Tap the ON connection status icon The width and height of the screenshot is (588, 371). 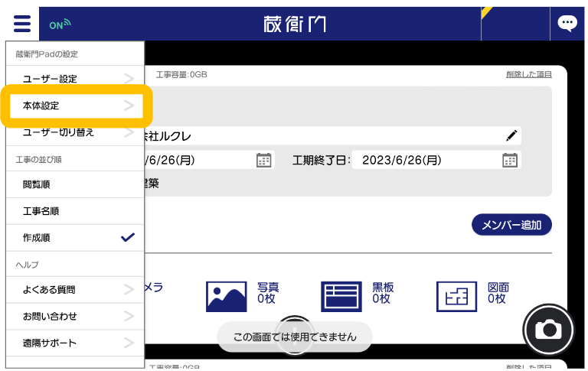(60, 24)
